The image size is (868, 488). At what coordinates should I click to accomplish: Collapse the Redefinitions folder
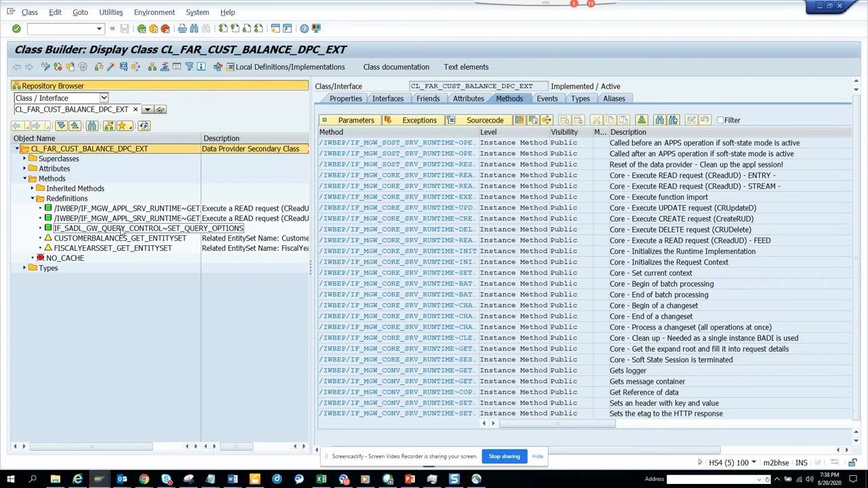[x=32, y=199]
